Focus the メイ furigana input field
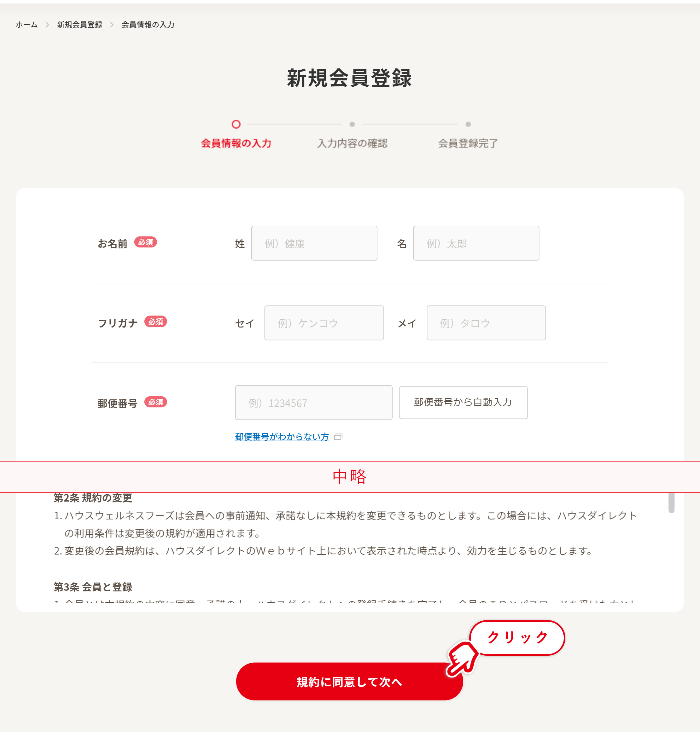700x732 pixels. pos(486,323)
